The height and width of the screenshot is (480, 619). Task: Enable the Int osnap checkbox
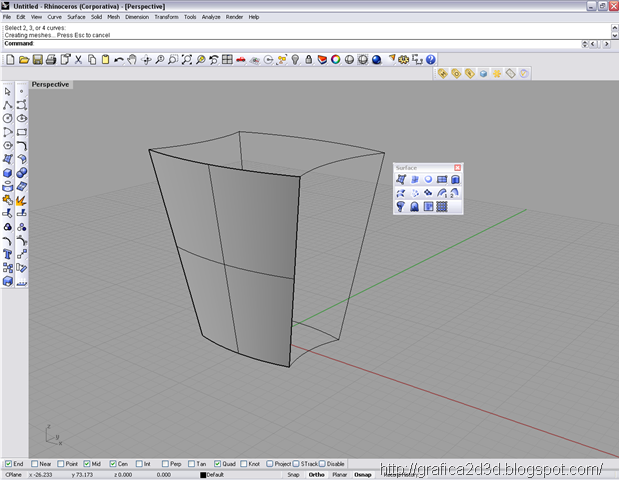pos(139,464)
